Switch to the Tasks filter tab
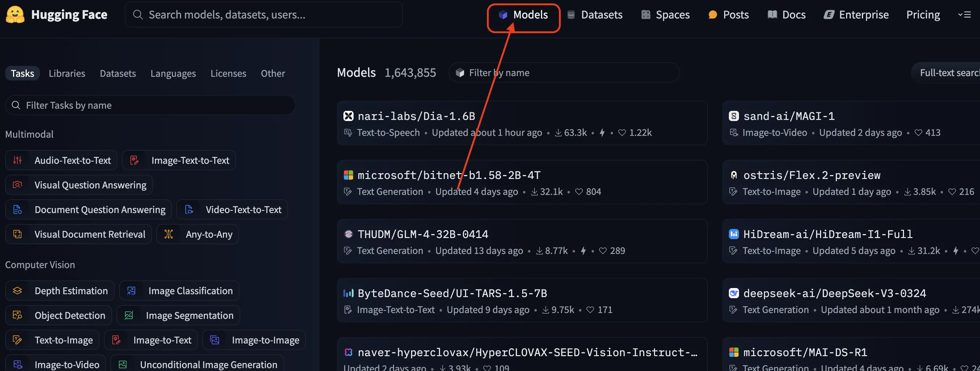980x371 pixels. coord(22,73)
